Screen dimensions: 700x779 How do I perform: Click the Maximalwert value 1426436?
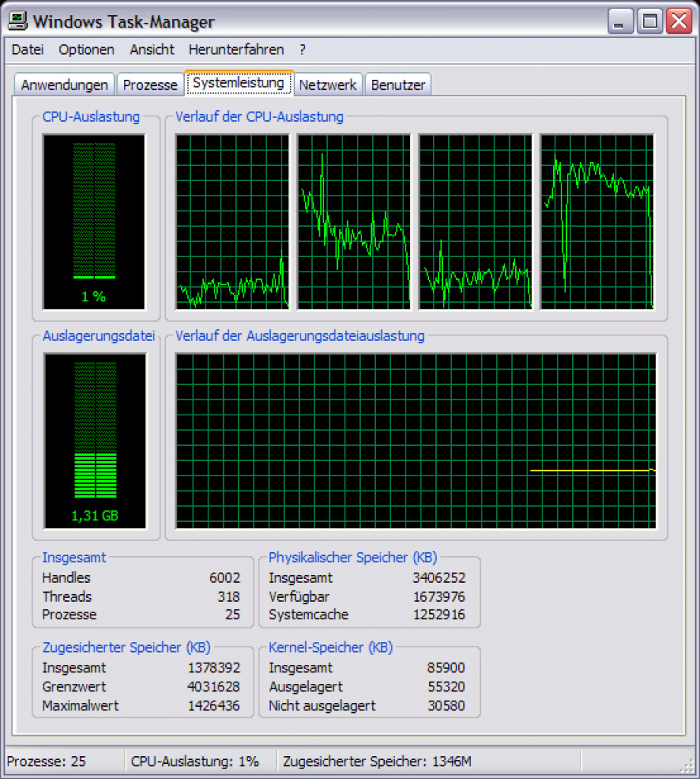(x=214, y=705)
